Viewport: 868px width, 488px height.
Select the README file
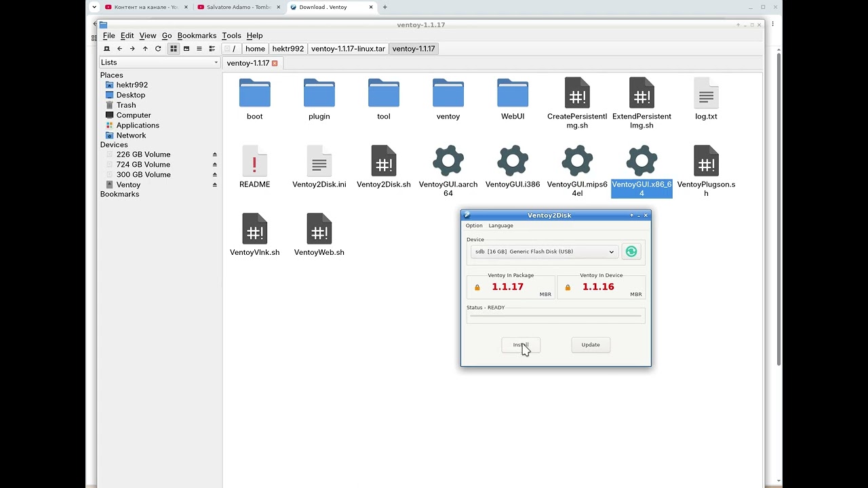[x=255, y=167]
